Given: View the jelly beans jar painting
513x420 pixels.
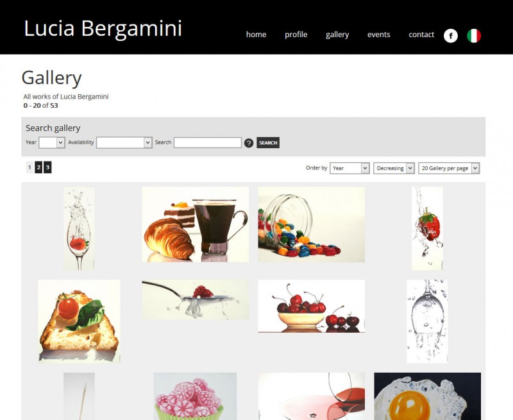Looking at the screenshot, I should point(312,224).
